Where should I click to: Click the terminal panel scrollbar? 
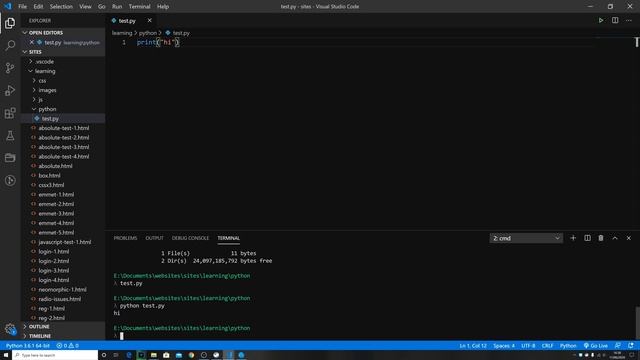click(x=637, y=322)
